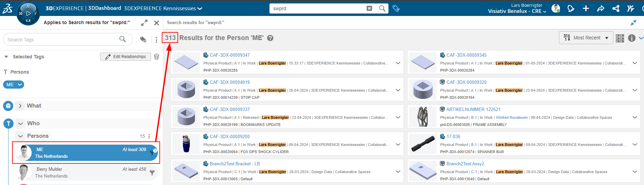Open the help icon next to results title

(270, 38)
